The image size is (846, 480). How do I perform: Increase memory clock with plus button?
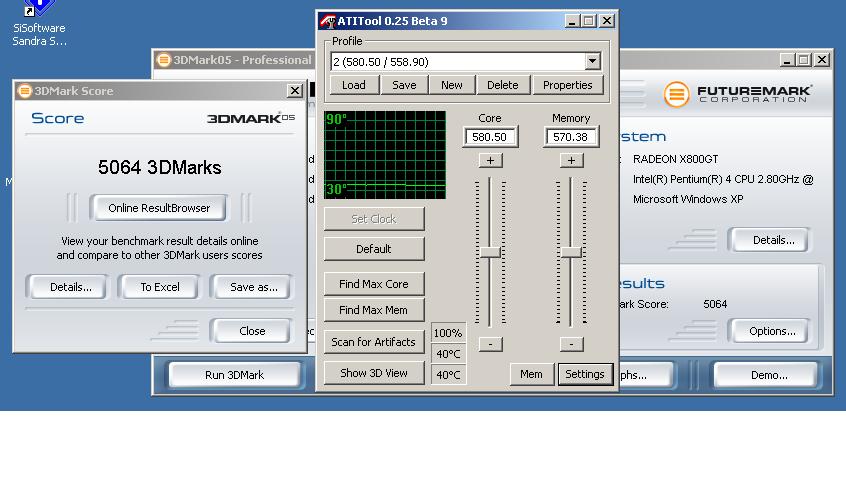[571, 160]
